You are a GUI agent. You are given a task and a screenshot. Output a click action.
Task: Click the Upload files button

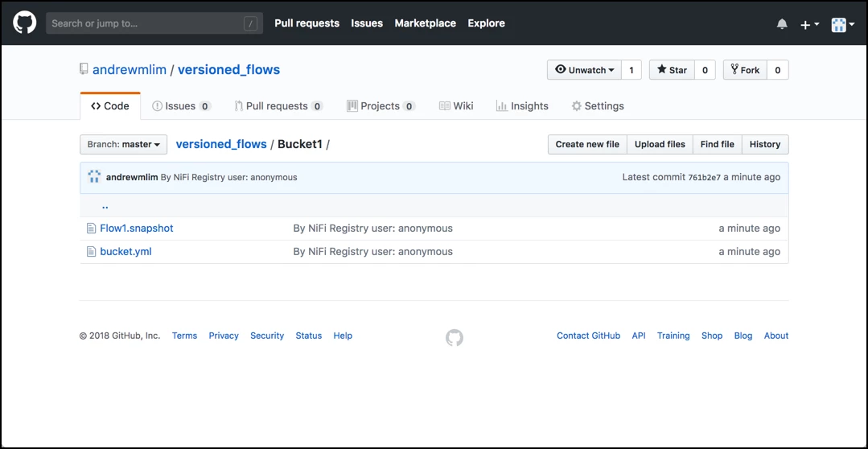pos(660,144)
